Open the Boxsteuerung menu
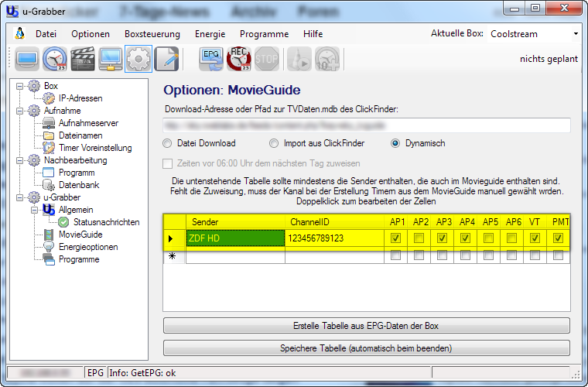Screen dimensions: 588x387 point(152,34)
